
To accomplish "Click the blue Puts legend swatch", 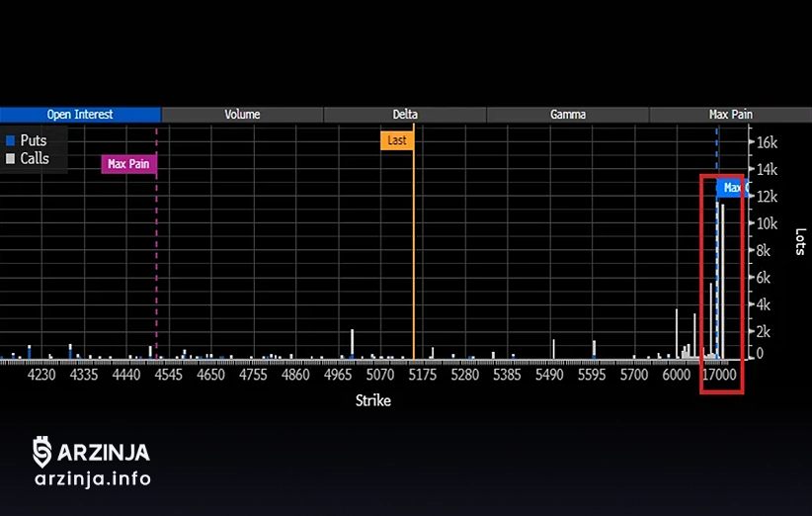I will click(x=10, y=141).
